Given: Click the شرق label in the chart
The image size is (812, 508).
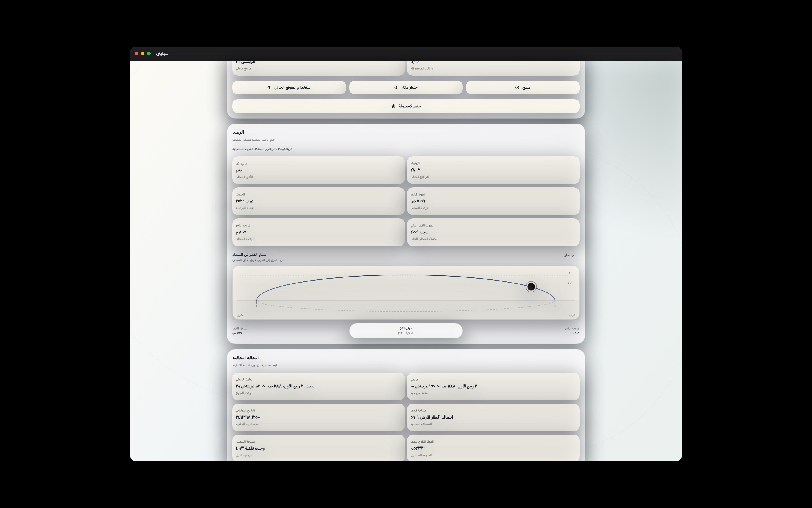Looking at the screenshot, I should 240,315.
